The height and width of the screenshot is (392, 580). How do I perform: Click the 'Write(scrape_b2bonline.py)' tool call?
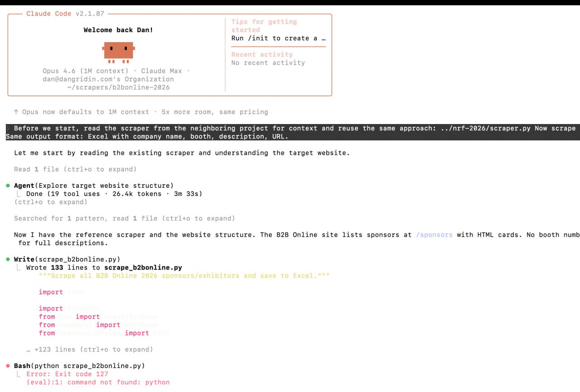(67, 259)
